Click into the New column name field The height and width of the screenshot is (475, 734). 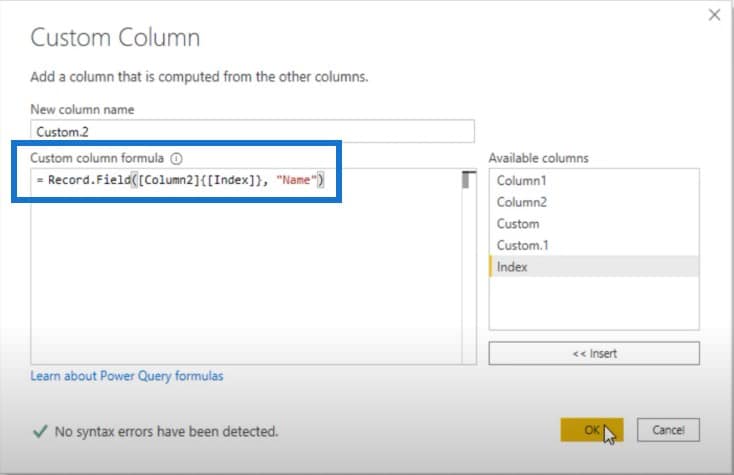pyautogui.click(x=252, y=132)
